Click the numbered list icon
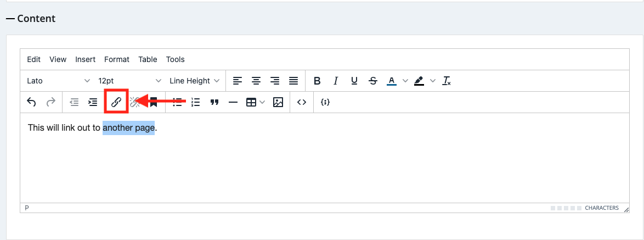The width and height of the screenshot is (644, 240). [196, 102]
